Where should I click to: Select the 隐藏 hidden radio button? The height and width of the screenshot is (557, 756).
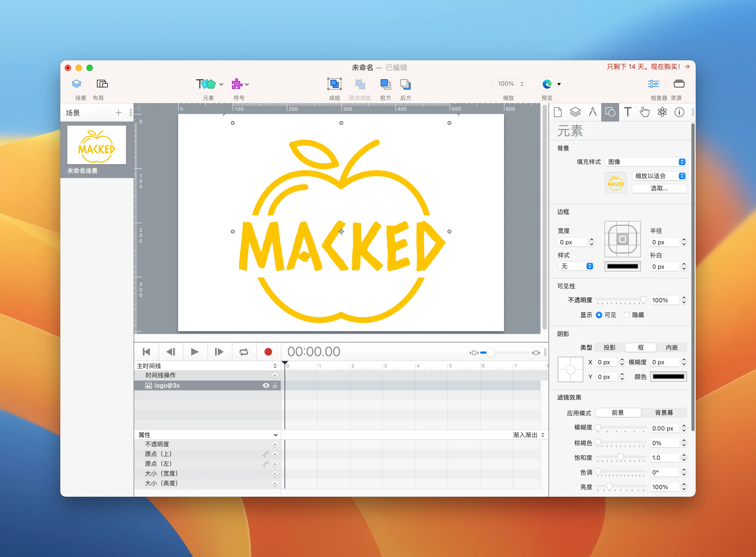(626, 315)
